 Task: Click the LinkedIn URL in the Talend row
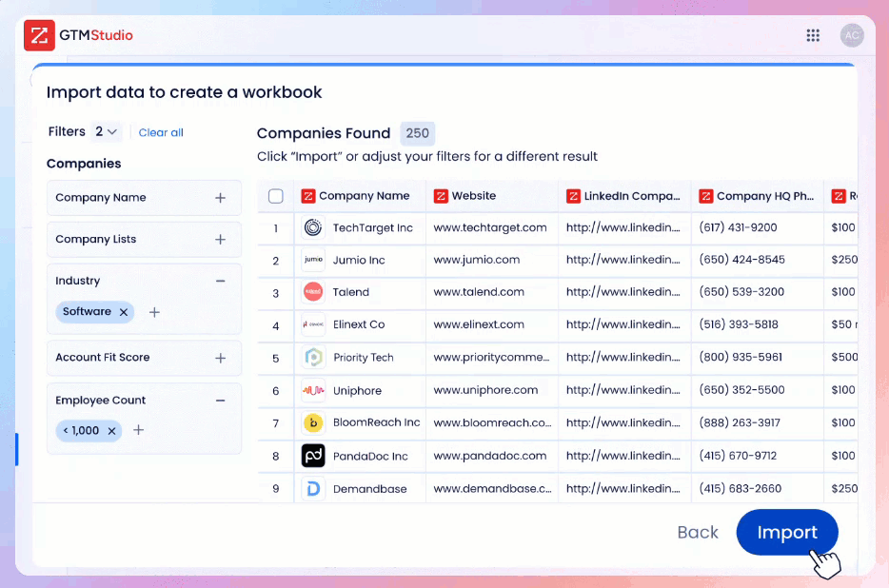(x=622, y=292)
